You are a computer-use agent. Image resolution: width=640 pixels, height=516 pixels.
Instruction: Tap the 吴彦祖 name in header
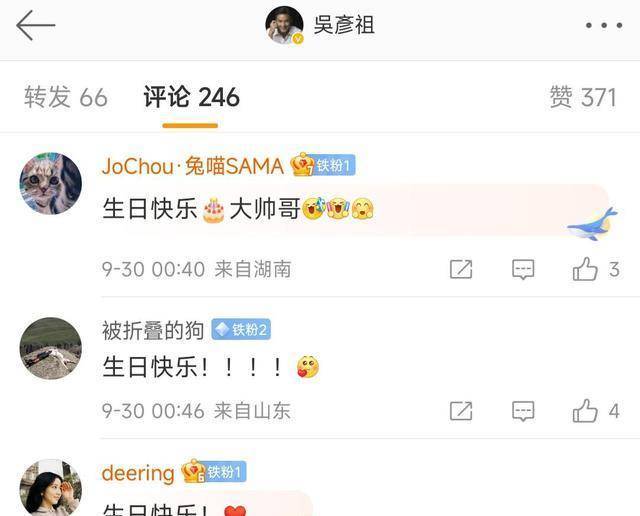point(344,25)
